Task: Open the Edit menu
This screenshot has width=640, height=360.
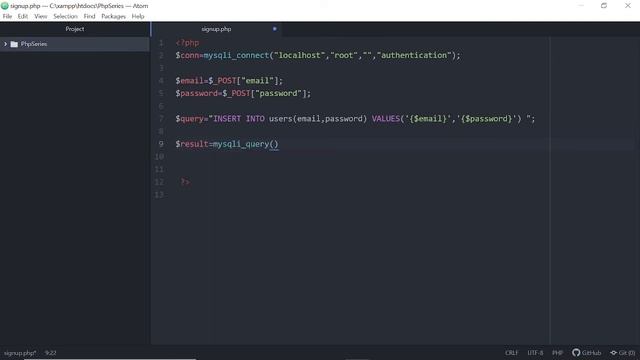Action: pyautogui.click(x=23, y=16)
